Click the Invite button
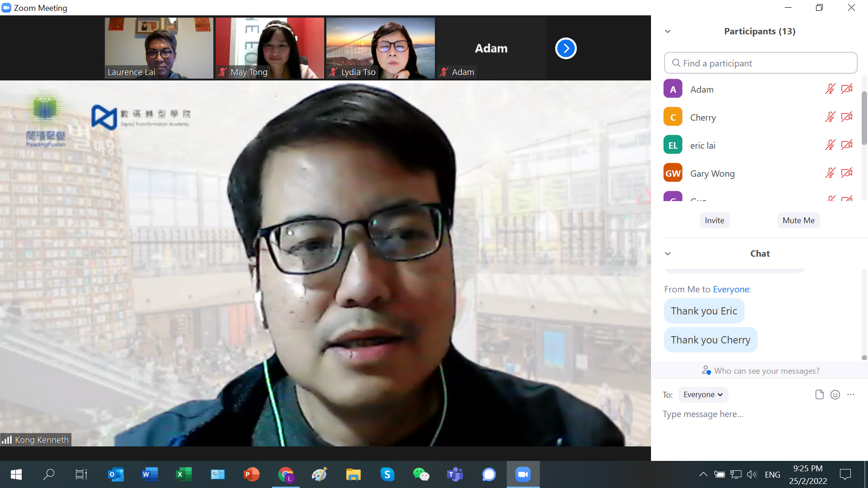The image size is (868, 488). coord(714,221)
